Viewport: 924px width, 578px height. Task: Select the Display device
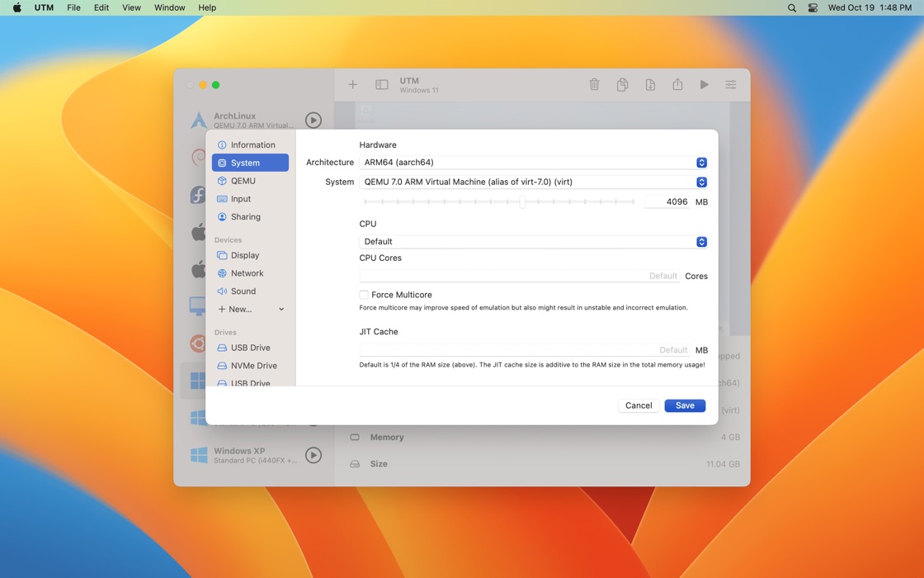click(250, 255)
